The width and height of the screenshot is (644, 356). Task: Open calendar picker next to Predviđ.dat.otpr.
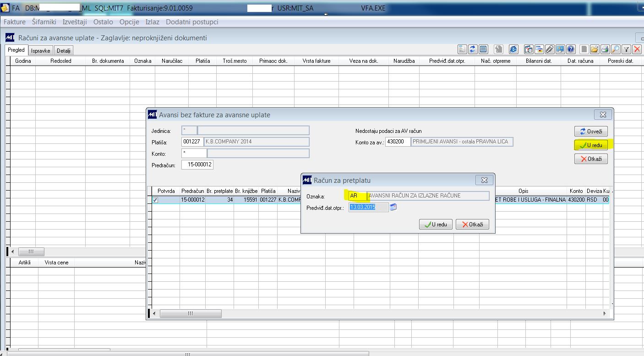pyautogui.click(x=393, y=207)
